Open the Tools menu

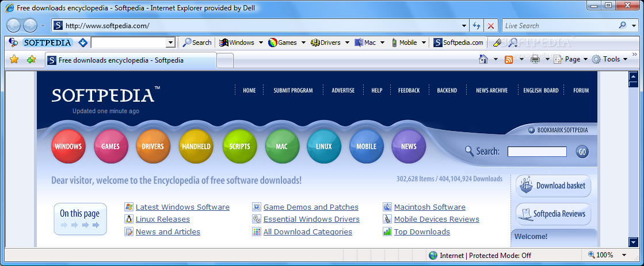click(609, 59)
